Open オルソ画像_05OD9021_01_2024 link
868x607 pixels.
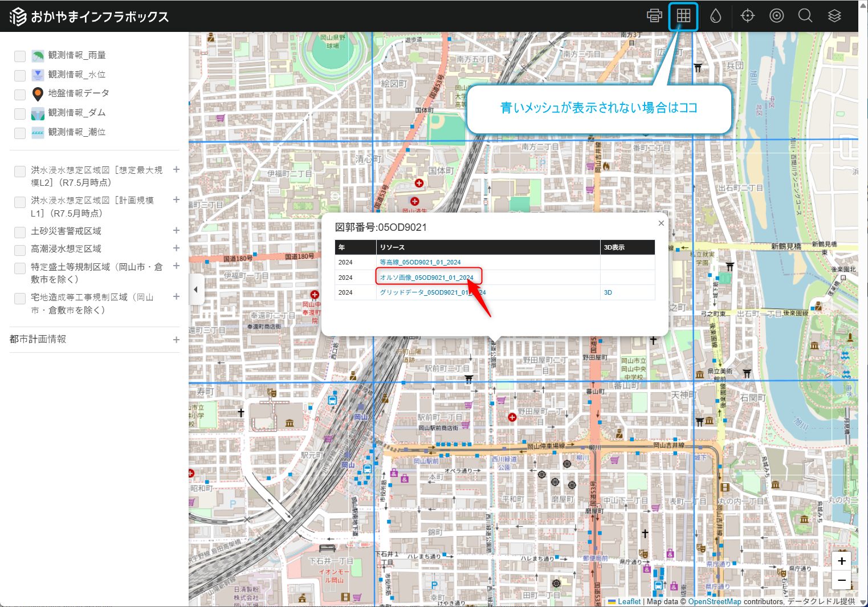click(426, 278)
